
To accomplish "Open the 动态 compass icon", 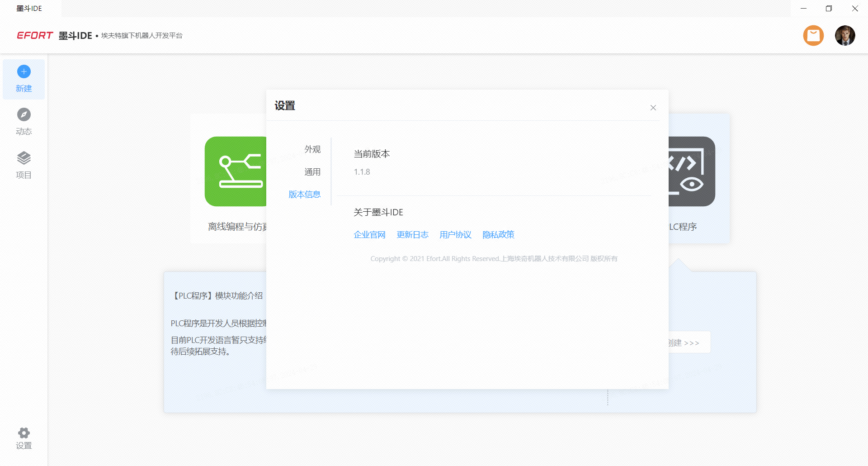I will 24,114.
